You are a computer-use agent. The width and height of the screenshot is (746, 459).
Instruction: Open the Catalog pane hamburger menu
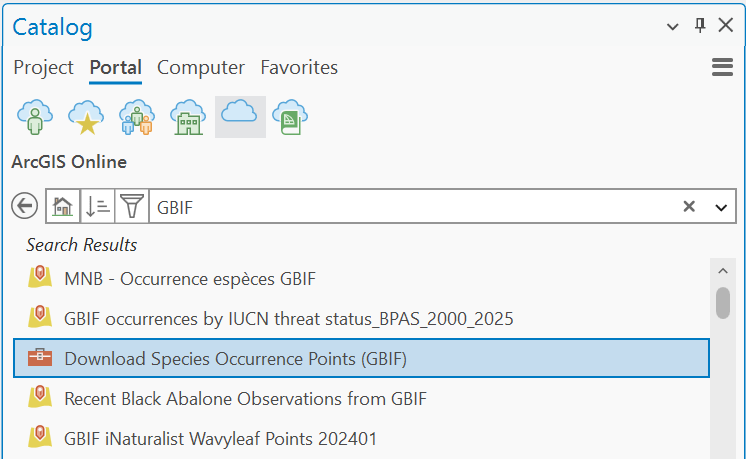click(722, 67)
